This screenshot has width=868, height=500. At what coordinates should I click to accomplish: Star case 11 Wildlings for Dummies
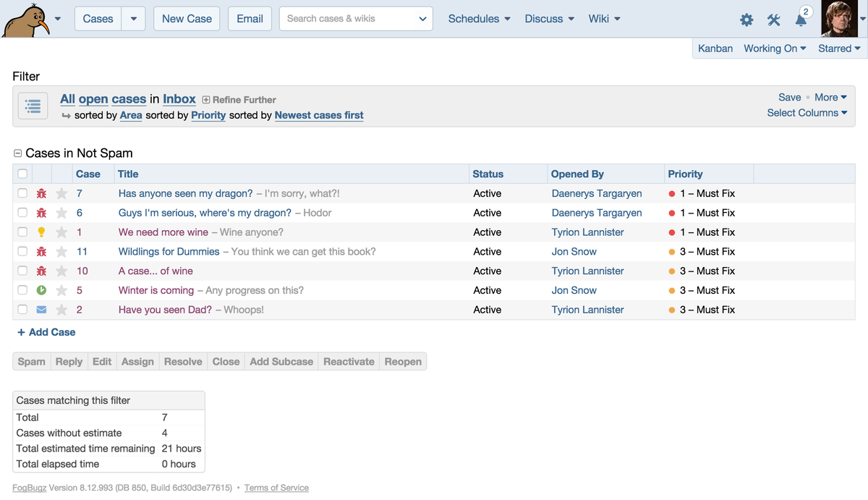[x=62, y=252]
